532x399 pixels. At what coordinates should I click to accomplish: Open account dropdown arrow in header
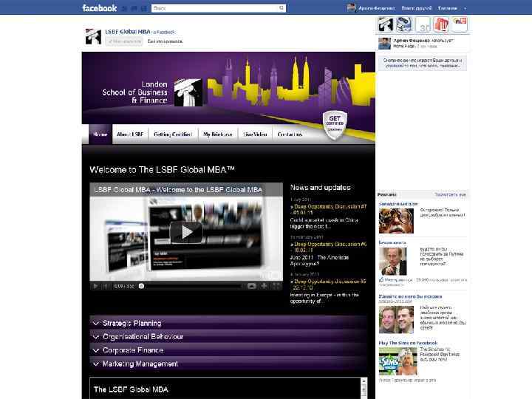tap(465, 8)
